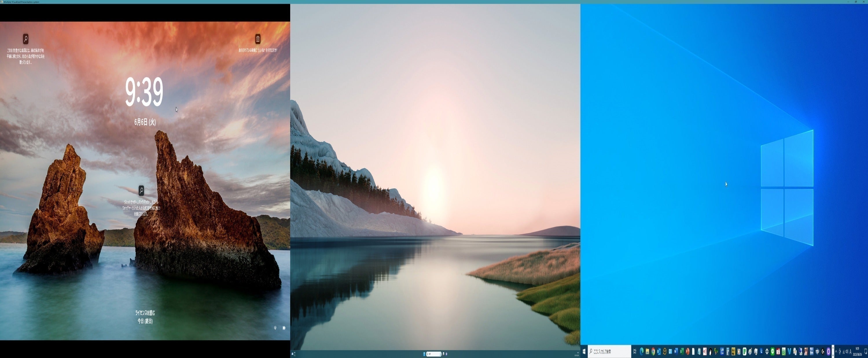Viewport: 868px width, 358px height.
Task: Open the Settings gear in the taskbar
Action: point(767,352)
